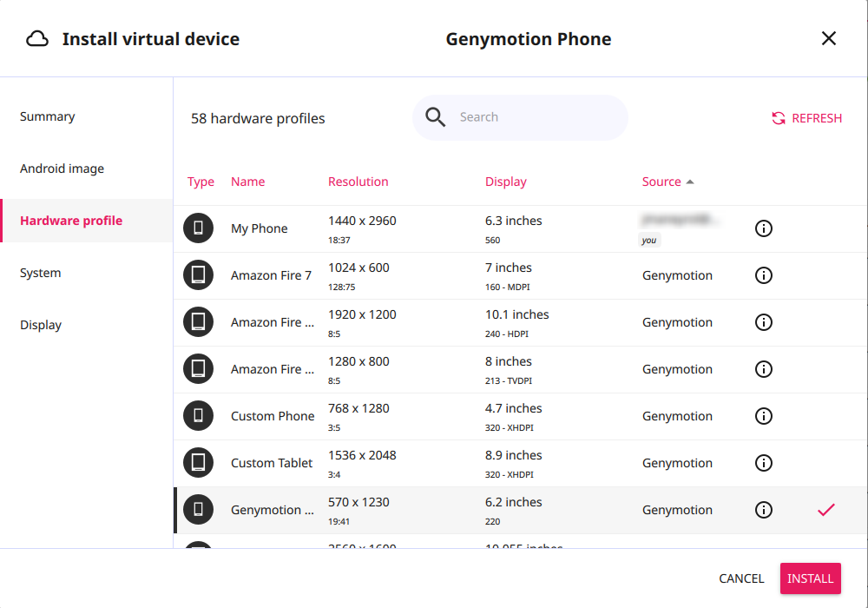This screenshot has width=868, height=608.
Task: Click the 1024 x 600 resolution value
Action: tap(358, 268)
